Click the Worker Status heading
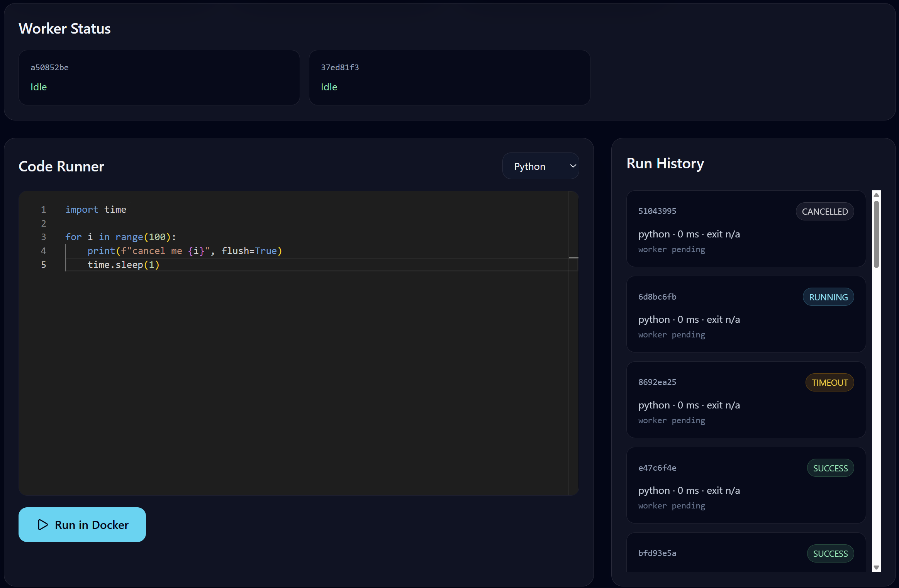The height and width of the screenshot is (588, 899). (x=64, y=29)
